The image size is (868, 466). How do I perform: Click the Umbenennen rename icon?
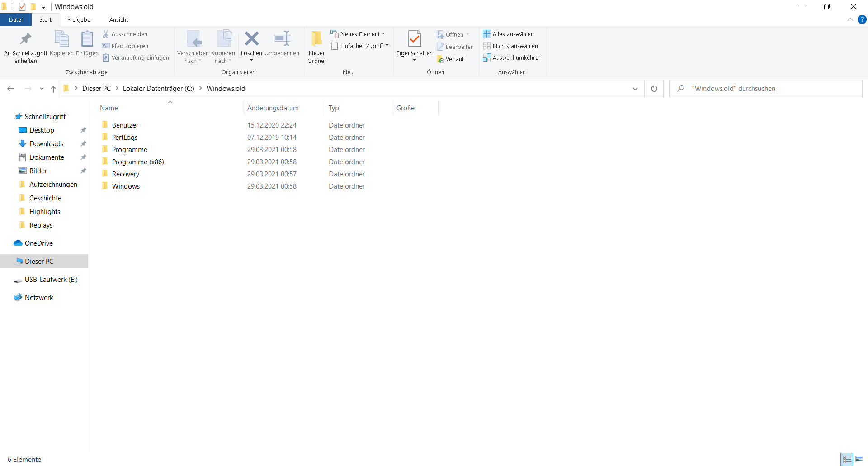coord(282,39)
